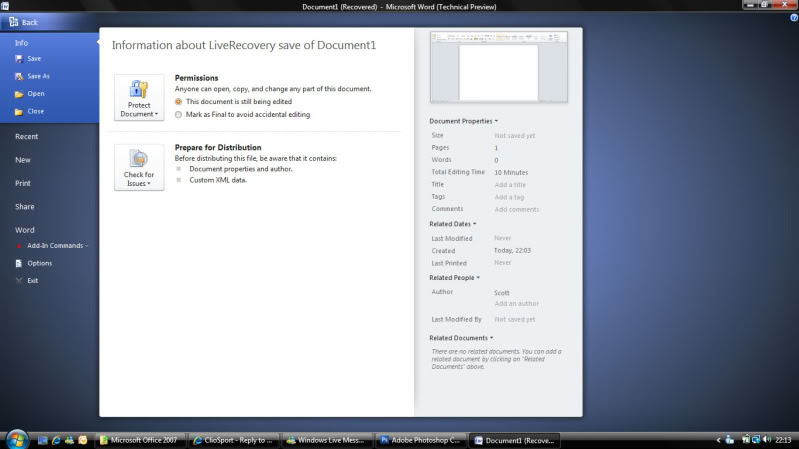This screenshot has width=799, height=449.
Task: Click 'Today, 22:03' created date
Action: [x=512, y=251]
